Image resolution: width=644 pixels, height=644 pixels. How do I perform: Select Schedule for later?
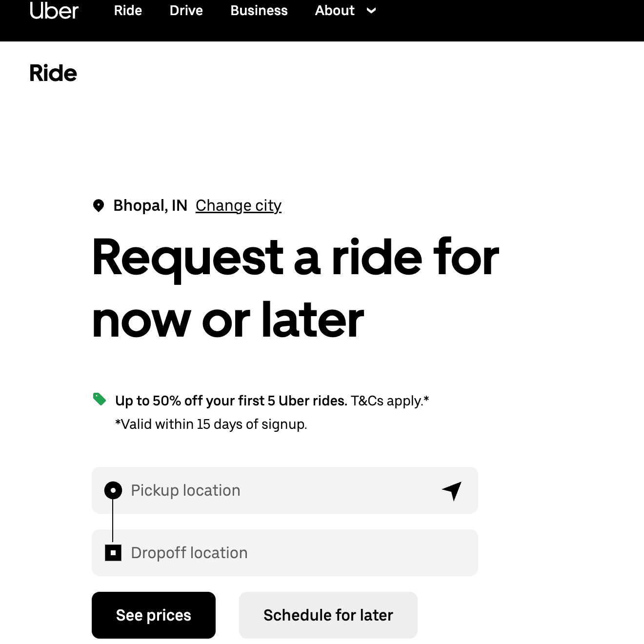click(x=328, y=615)
